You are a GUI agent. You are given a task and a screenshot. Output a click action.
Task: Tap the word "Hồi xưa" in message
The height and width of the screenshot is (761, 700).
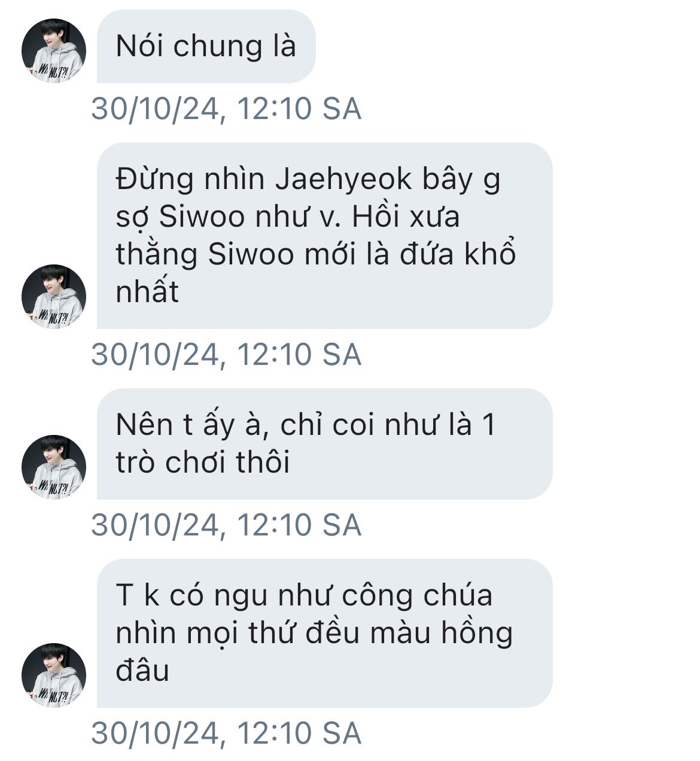click(406, 217)
